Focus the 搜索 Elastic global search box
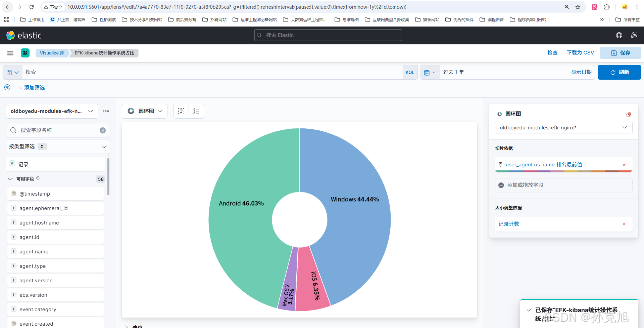Image resolution: width=644 pixels, height=328 pixels. coord(328,35)
